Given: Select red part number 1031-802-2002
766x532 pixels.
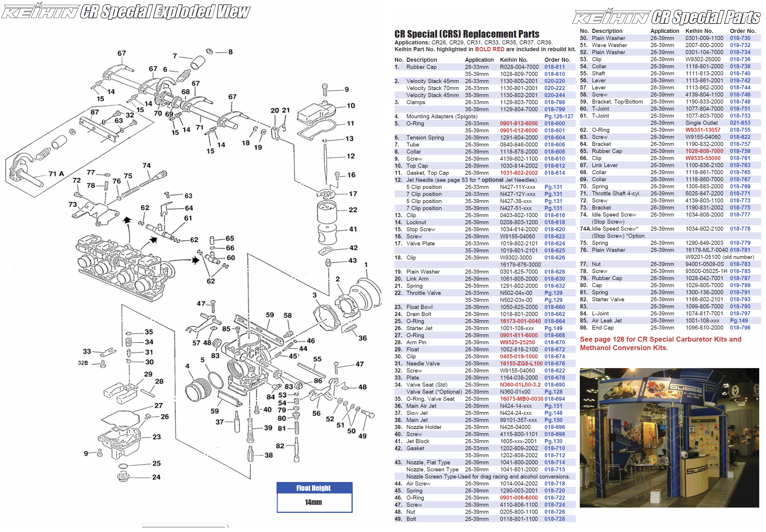Looking at the screenshot, I should click(518, 173).
